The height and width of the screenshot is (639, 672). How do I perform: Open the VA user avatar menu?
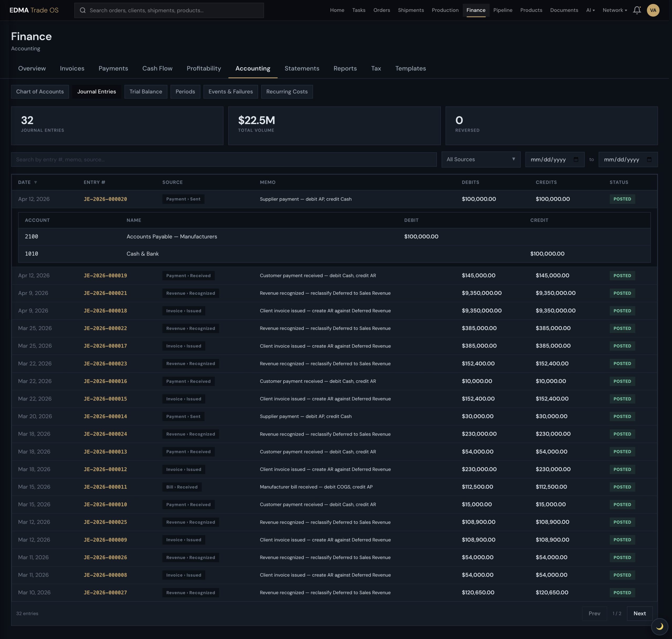(653, 10)
